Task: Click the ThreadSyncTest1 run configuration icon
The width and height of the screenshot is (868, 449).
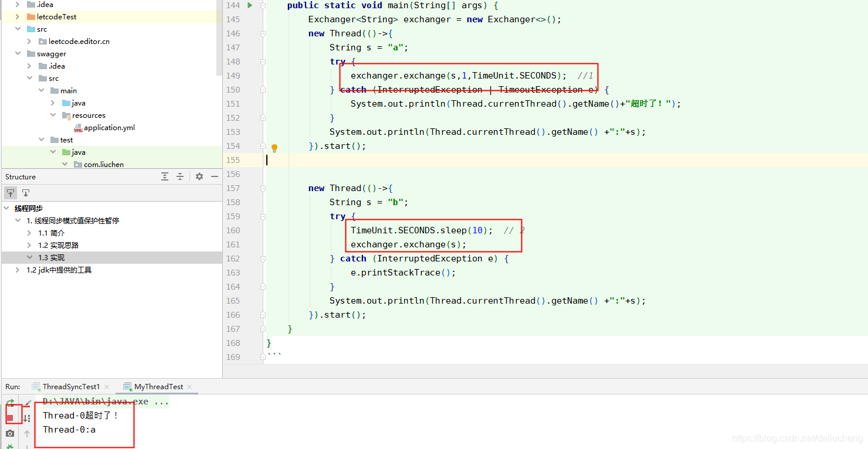Action: pyautogui.click(x=36, y=387)
